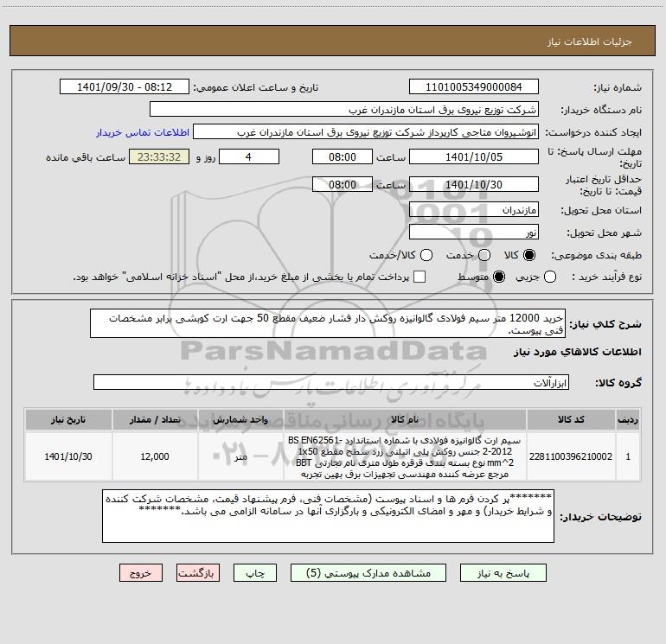The width and height of the screenshot is (666, 644).
Task: Click the announcement date field 1401/09/30 - 08:12
Action: [x=125, y=86]
